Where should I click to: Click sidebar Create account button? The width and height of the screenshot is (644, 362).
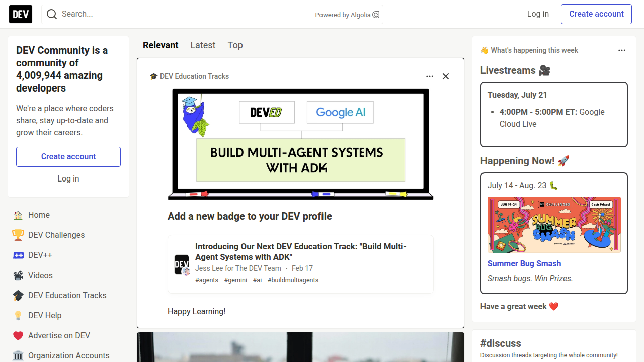[x=68, y=157]
